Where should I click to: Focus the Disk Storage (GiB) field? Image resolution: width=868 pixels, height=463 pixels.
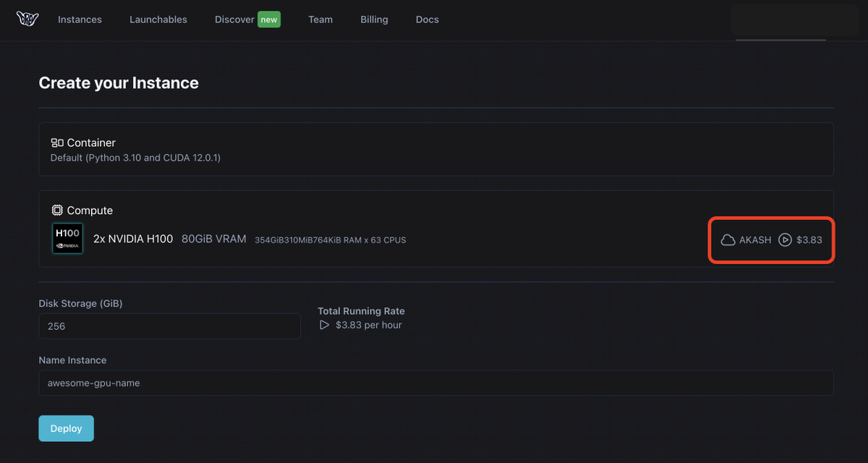coord(169,326)
